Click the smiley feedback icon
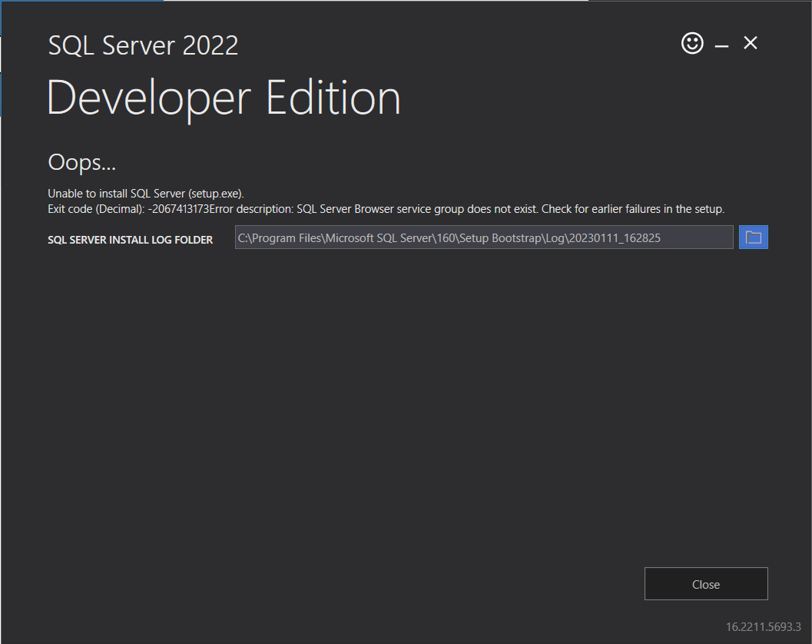This screenshot has width=812, height=644. coord(692,43)
